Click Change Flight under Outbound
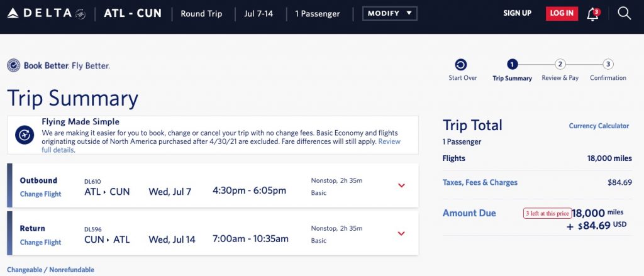The image size is (644, 276). point(40,194)
